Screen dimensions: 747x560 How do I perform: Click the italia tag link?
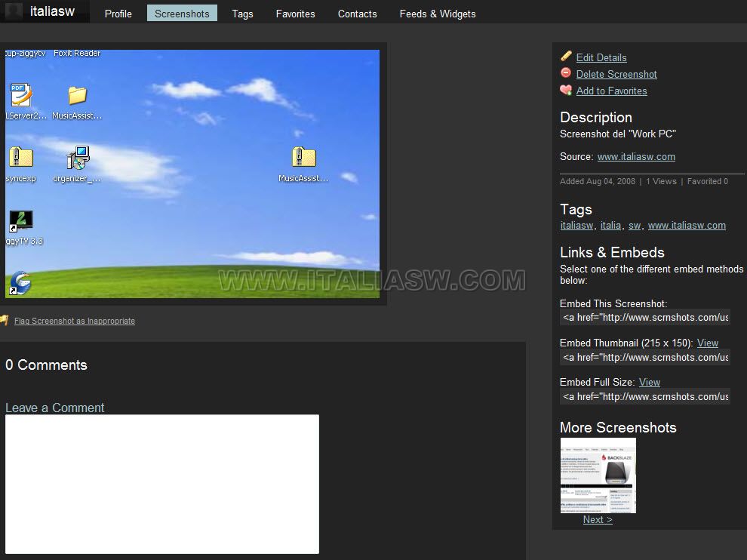click(x=610, y=226)
